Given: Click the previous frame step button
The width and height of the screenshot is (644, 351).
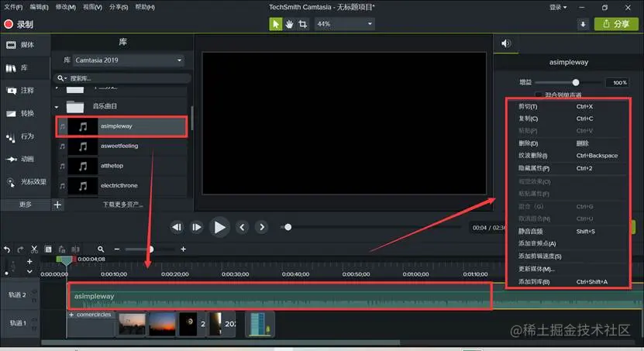Looking at the screenshot, I should (177, 227).
